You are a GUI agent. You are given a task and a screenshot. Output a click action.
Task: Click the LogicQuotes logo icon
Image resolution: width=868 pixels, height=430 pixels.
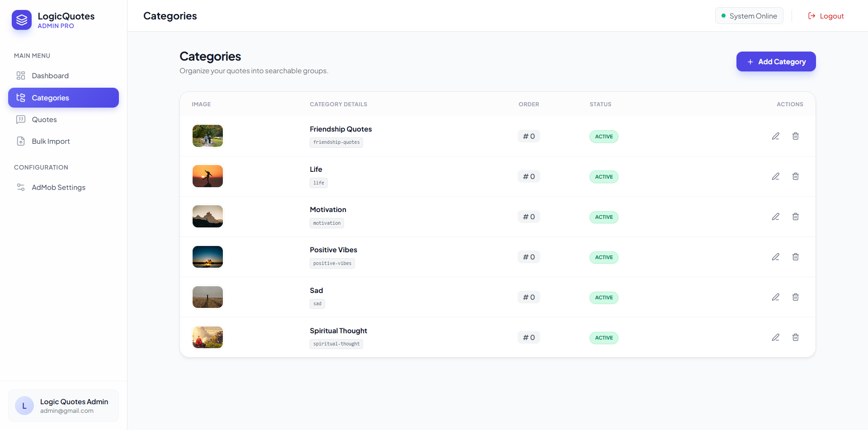click(x=22, y=20)
